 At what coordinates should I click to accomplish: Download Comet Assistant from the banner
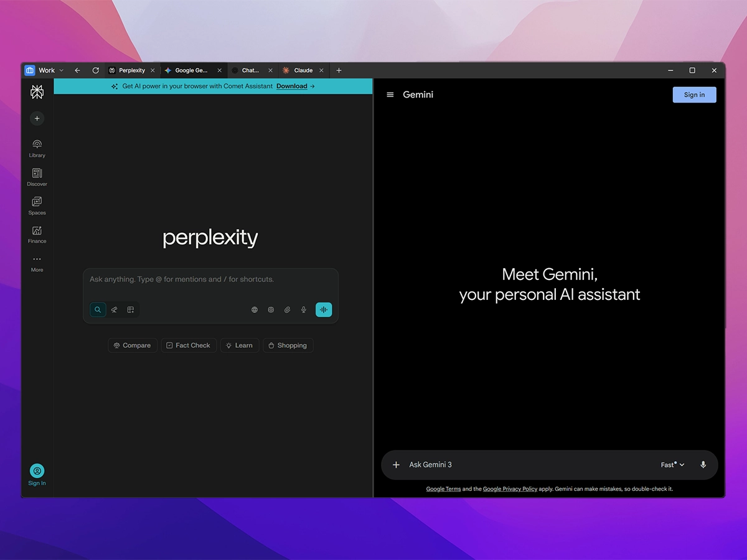pos(291,86)
